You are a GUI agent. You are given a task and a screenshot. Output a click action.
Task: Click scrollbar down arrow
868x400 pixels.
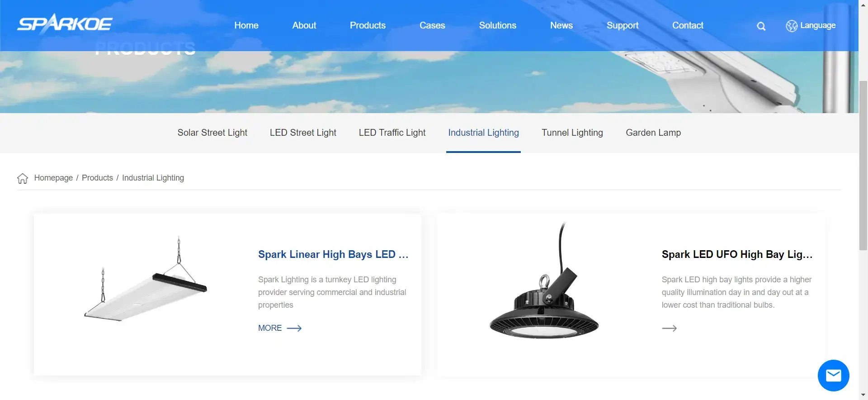pyautogui.click(x=863, y=395)
